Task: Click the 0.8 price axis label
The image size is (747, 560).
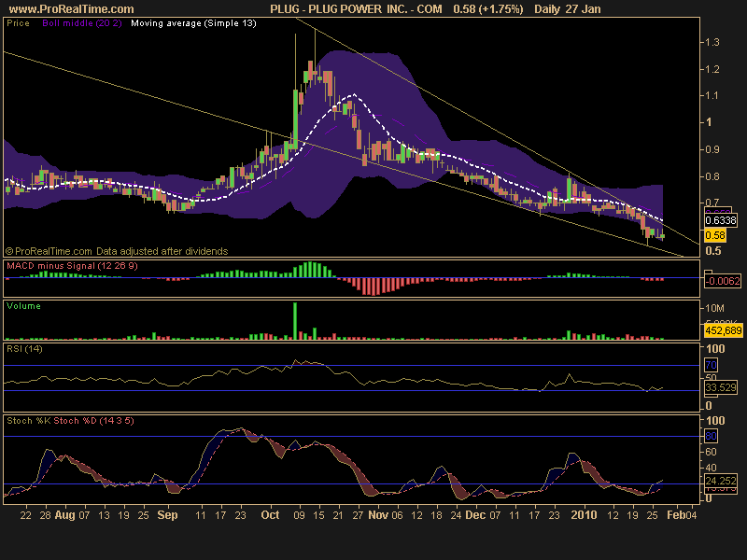Action: (712, 176)
